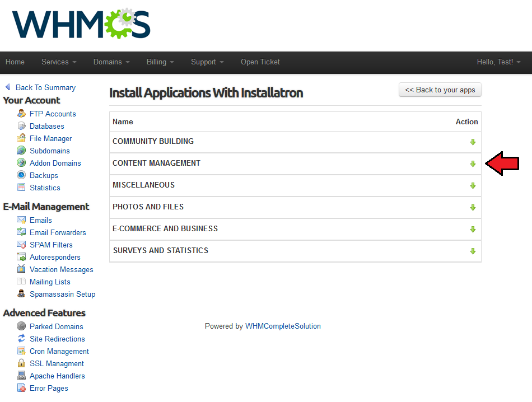Viewport: 532px width, 402px height.
Task: Click the Spamassasin Setup icon
Action: 21,294
